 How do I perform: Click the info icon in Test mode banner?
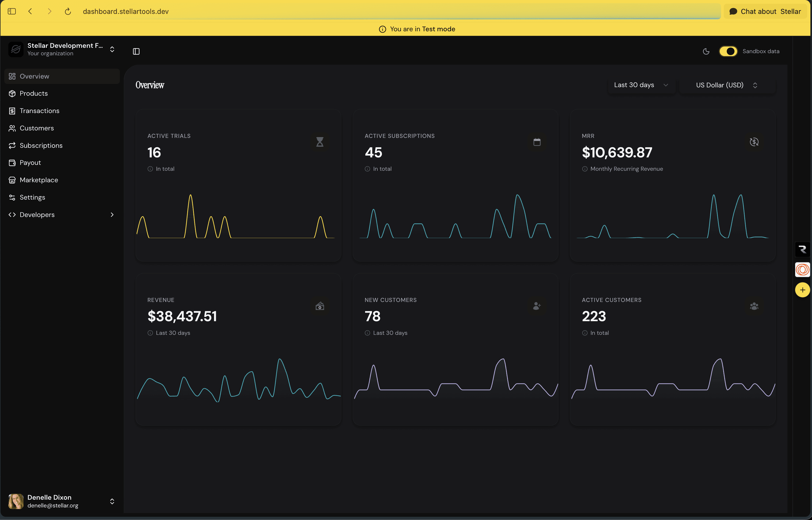(382, 29)
